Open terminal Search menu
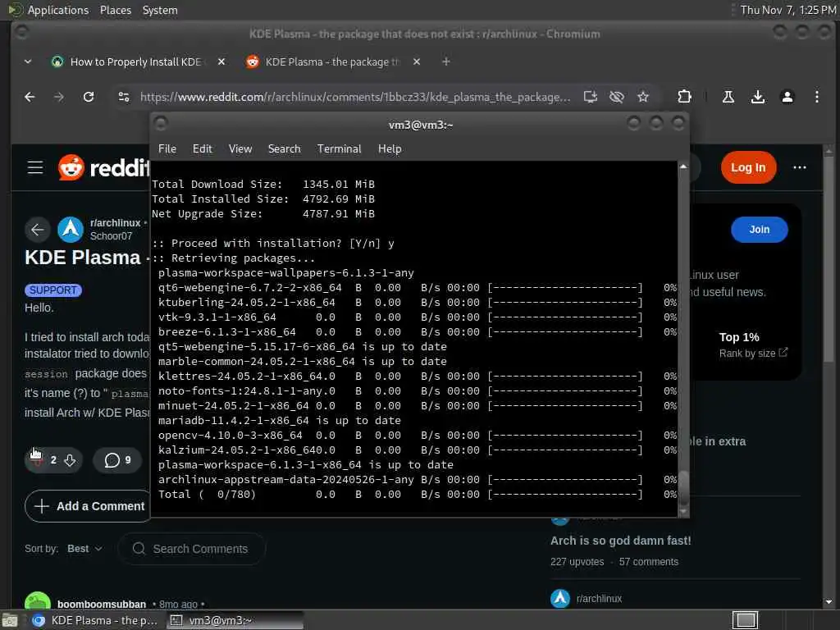The image size is (840, 630). [284, 149]
